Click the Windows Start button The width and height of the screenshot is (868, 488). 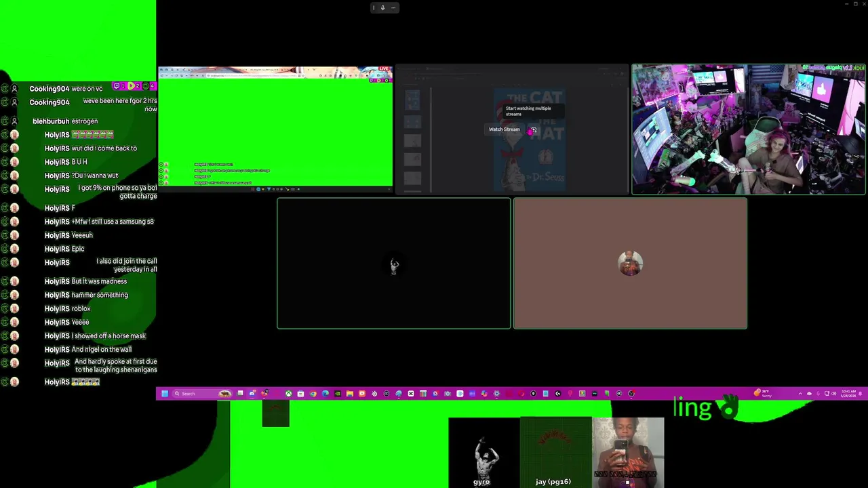164,394
